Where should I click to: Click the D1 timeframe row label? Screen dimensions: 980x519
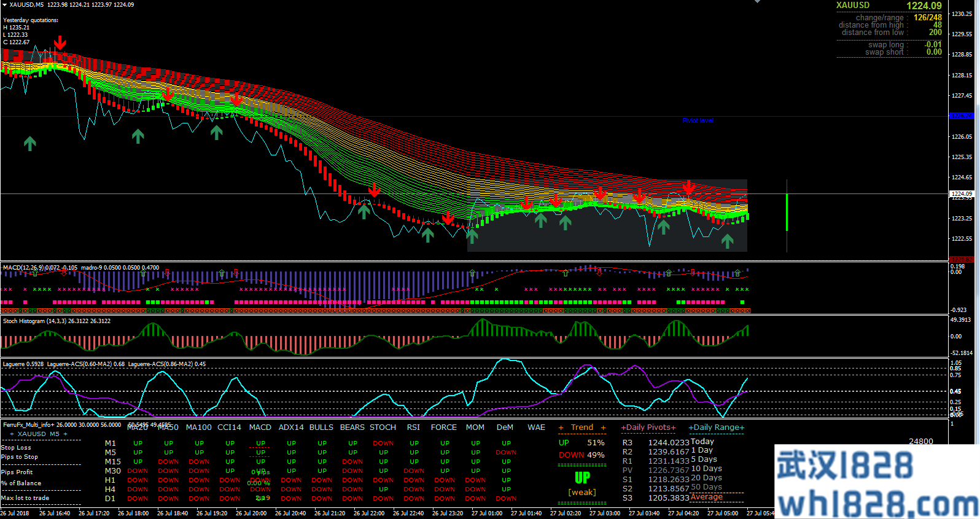110,499
